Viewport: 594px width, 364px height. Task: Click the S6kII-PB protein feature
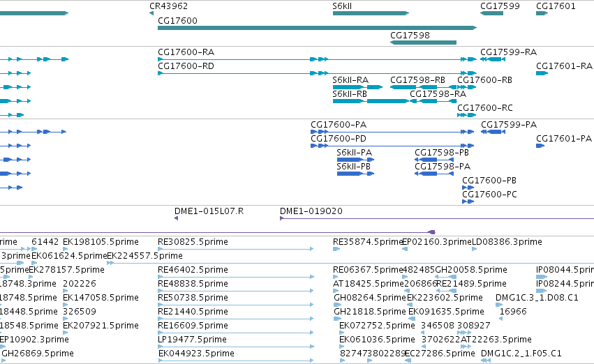point(355,174)
